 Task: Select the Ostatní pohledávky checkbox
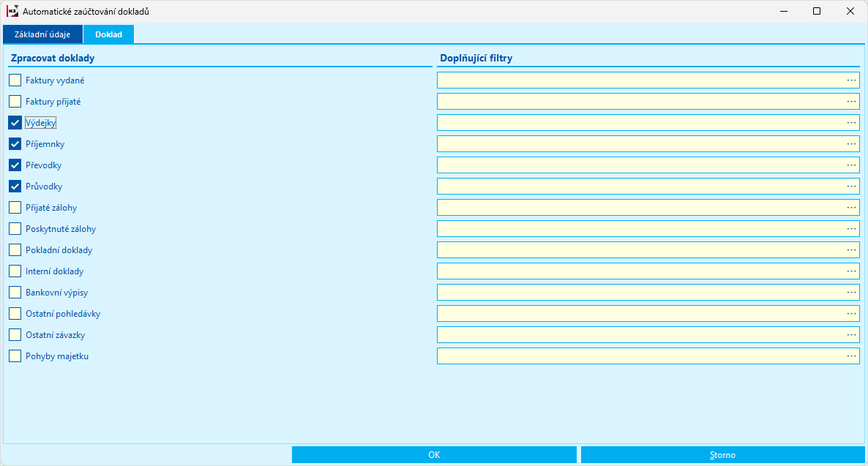coord(15,314)
